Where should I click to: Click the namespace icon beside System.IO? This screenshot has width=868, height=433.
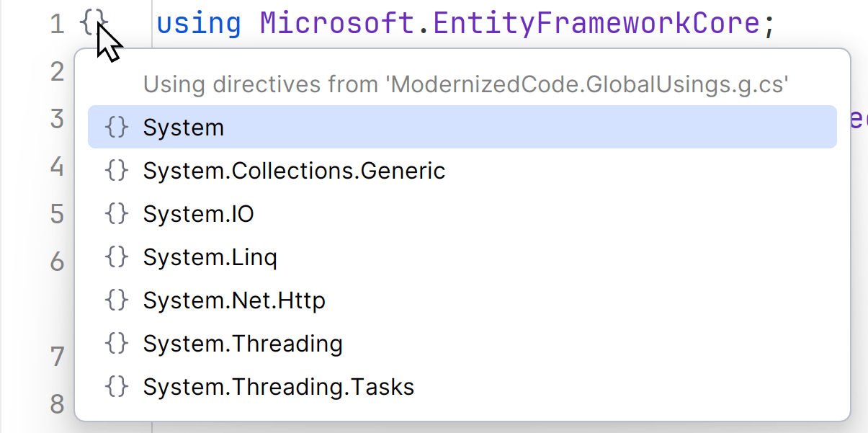pyautogui.click(x=117, y=214)
